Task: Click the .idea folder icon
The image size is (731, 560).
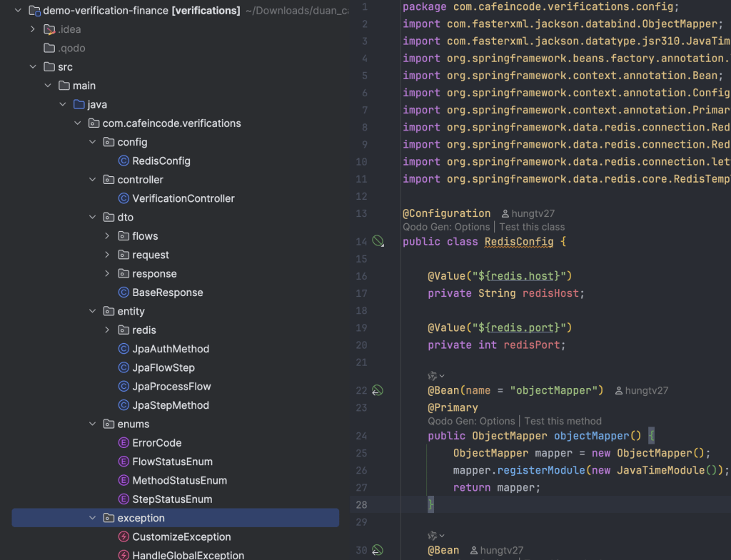Action: pyautogui.click(x=49, y=29)
